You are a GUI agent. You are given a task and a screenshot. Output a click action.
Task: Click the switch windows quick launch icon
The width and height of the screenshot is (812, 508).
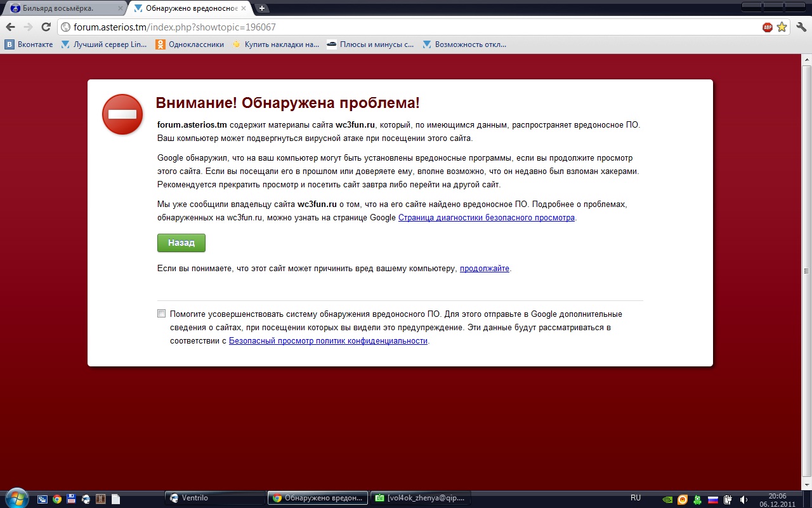(43, 498)
